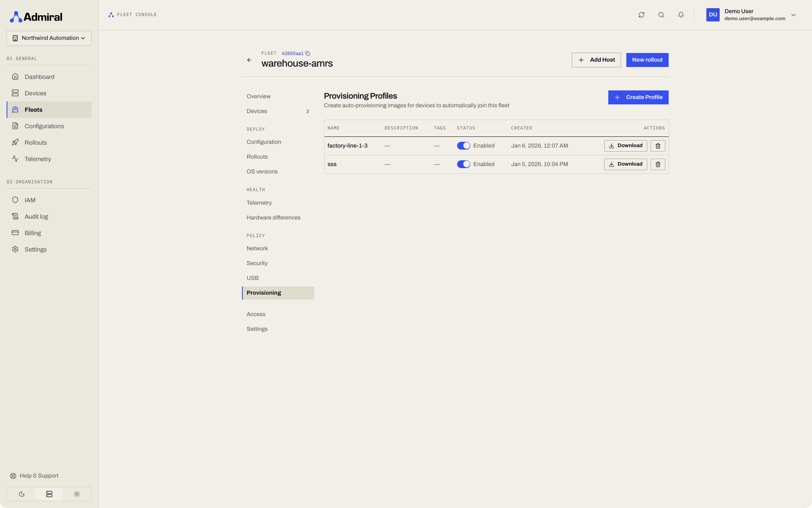This screenshot has height=508, width=812.
Task: Delete the sss profile via trash icon
Action: [x=658, y=164]
